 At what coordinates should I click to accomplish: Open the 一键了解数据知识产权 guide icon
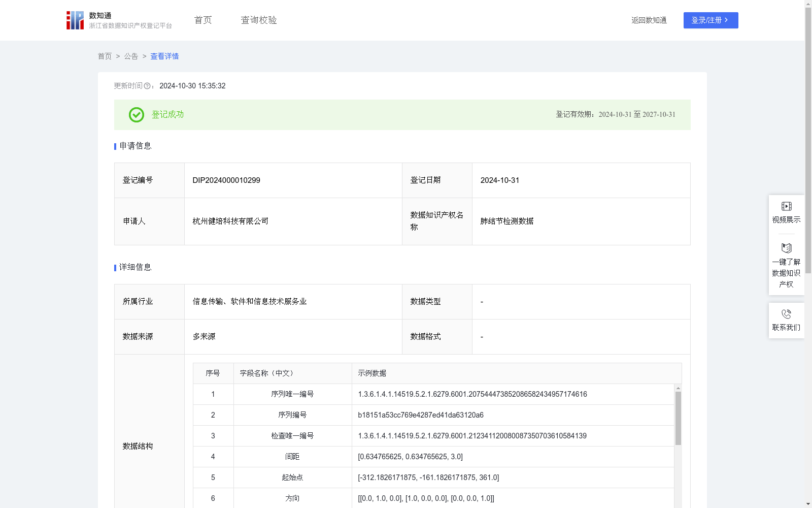pyautogui.click(x=786, y=248)
